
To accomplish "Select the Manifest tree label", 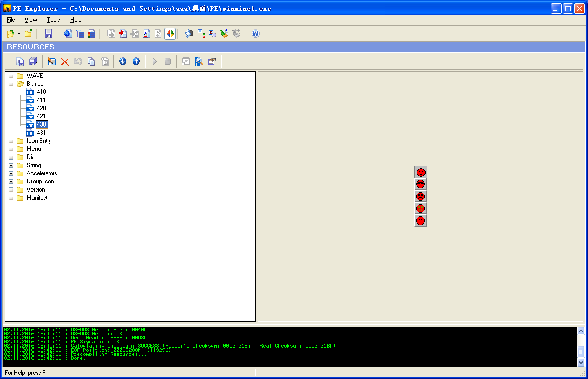I will click(37, 198).
